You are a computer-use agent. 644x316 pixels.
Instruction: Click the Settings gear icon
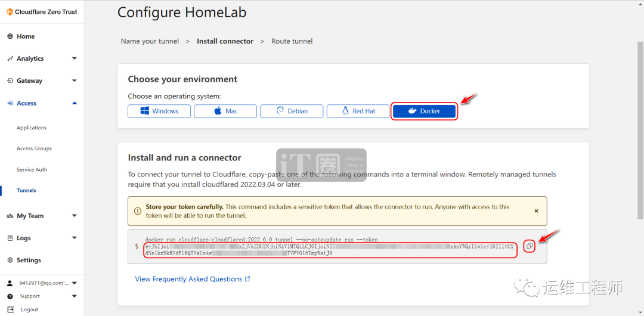[10, 260]
